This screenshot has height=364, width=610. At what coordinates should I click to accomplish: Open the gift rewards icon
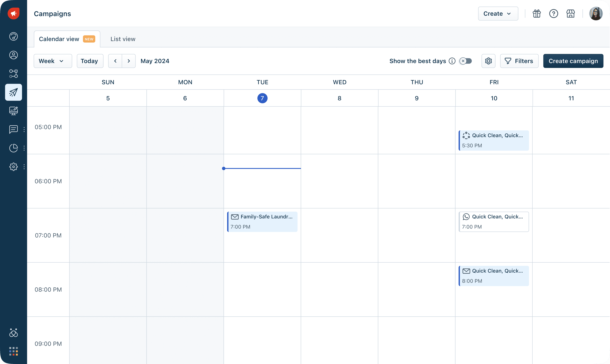(536, 14)
